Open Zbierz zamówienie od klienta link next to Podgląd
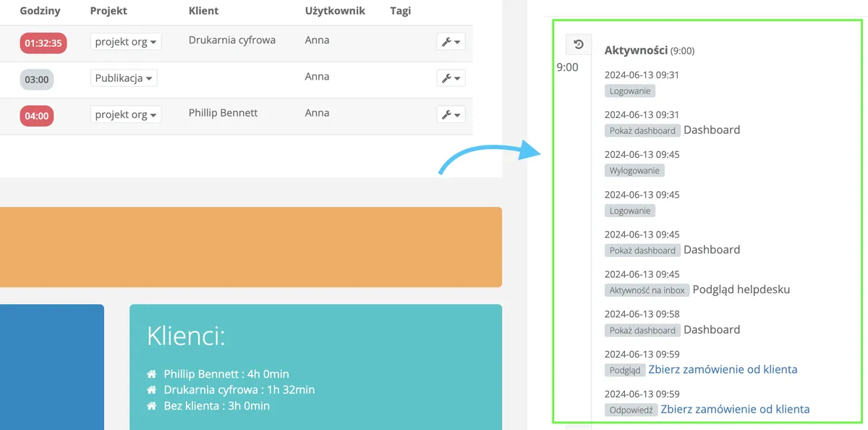The width and height of the screenshot is (868, 430). click(723, 369)
